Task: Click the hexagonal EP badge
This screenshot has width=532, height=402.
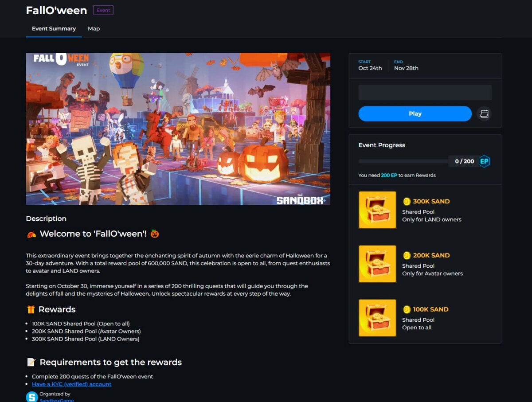Action: (485, 161)
